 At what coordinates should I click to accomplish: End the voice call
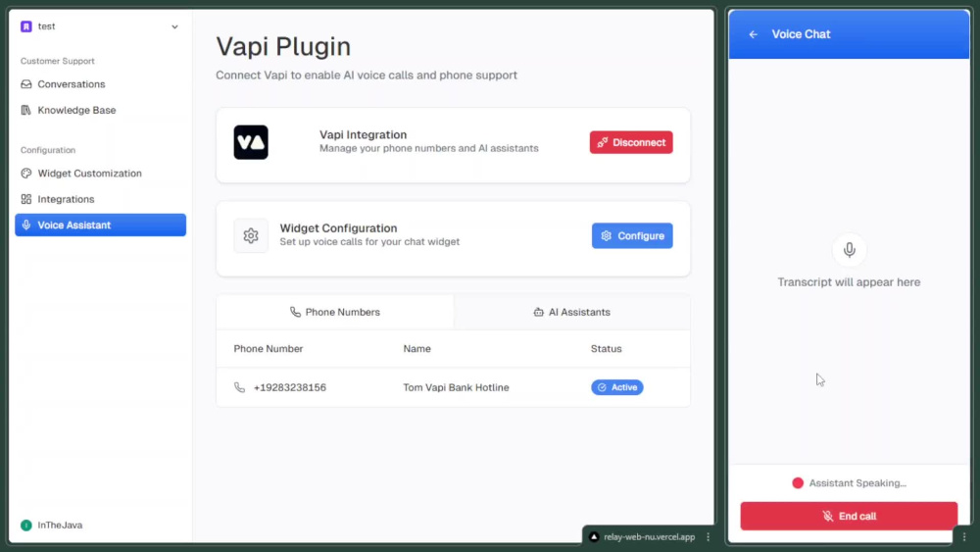[849, 517]
